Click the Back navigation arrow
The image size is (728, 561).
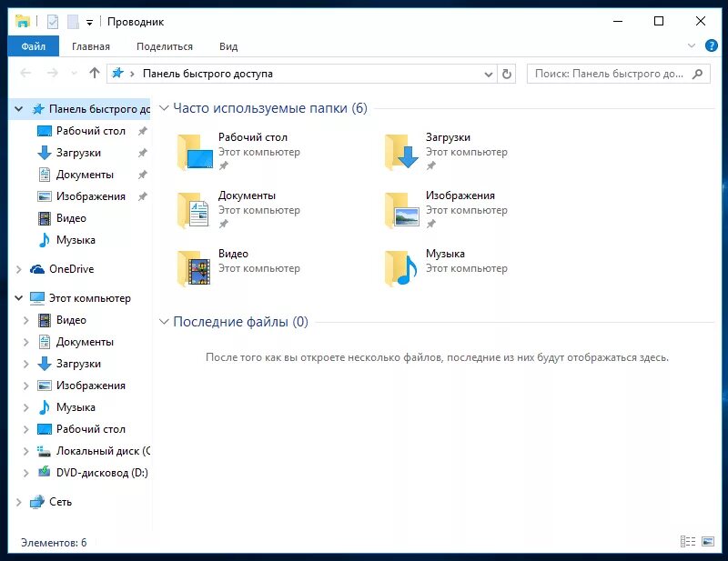[26, 73]
